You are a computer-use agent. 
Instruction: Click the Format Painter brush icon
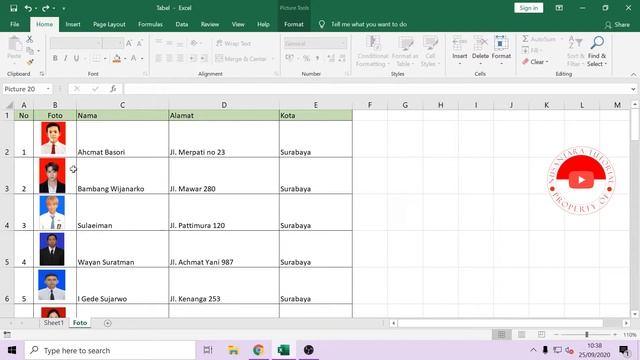pyautogui.click(x=29, y=62)
